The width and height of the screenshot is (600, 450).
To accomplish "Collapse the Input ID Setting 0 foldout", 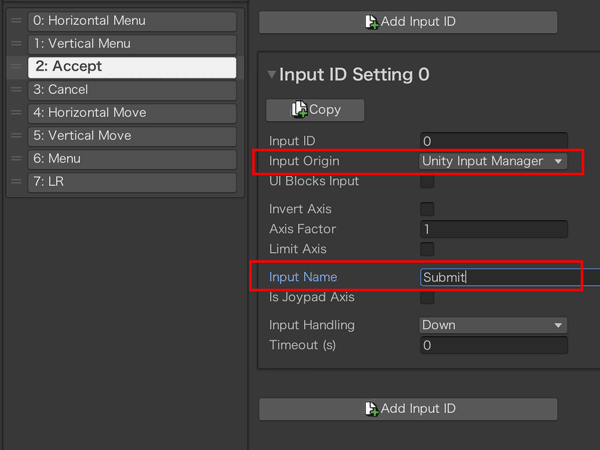I will 271,74.
